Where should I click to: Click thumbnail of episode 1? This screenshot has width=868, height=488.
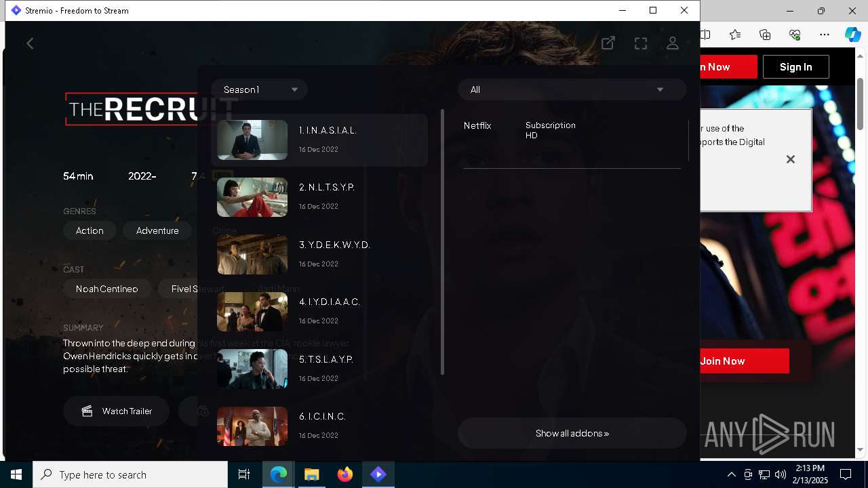pyautogui.click(x=252, y=140)
